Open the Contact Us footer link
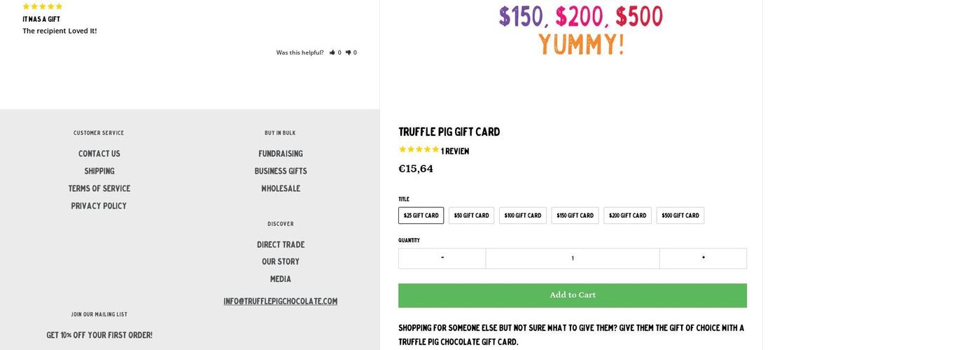Image resolution: width=980 pixels, height=350 pixels. [99, 154]
